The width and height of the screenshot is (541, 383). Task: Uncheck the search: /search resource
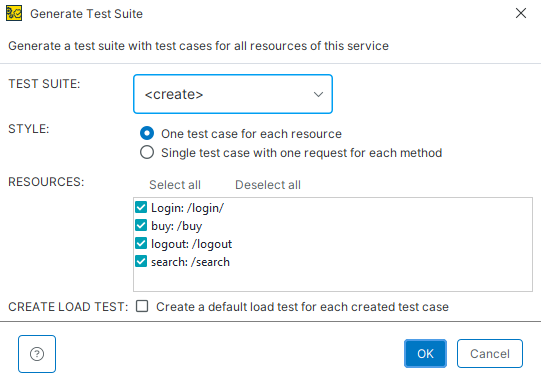pyautogui.click(x=141, y=261)
